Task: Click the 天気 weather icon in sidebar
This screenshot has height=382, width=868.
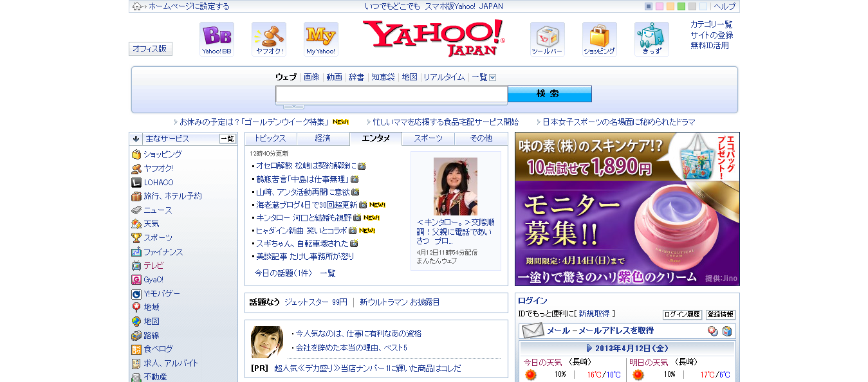Action: point(136,224)
